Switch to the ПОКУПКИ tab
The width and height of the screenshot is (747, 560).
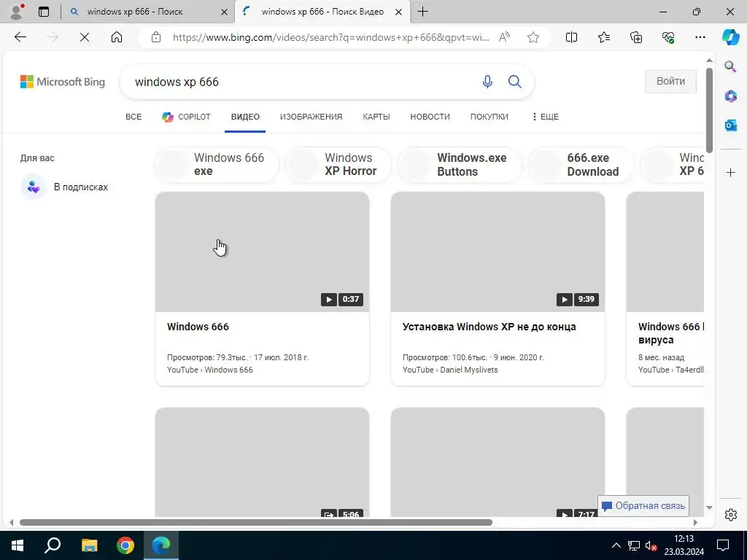[x=489, y=117]
